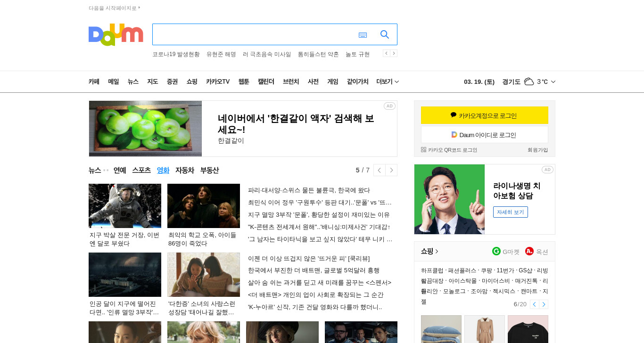The width and height of the screenshot is (644, 343).
Task: Open 카카오TV in the service menu
Action: point(218,82)
